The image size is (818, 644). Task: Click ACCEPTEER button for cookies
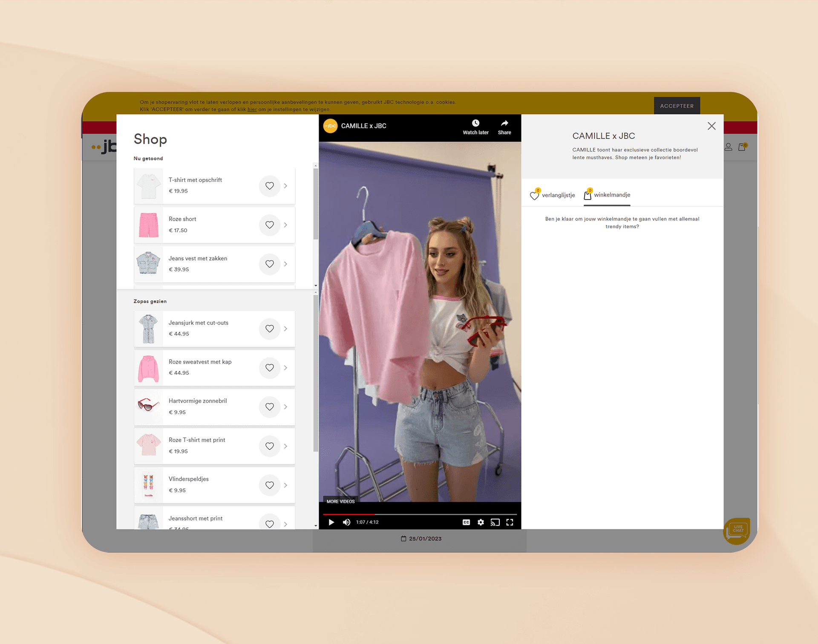coord(678,106)
